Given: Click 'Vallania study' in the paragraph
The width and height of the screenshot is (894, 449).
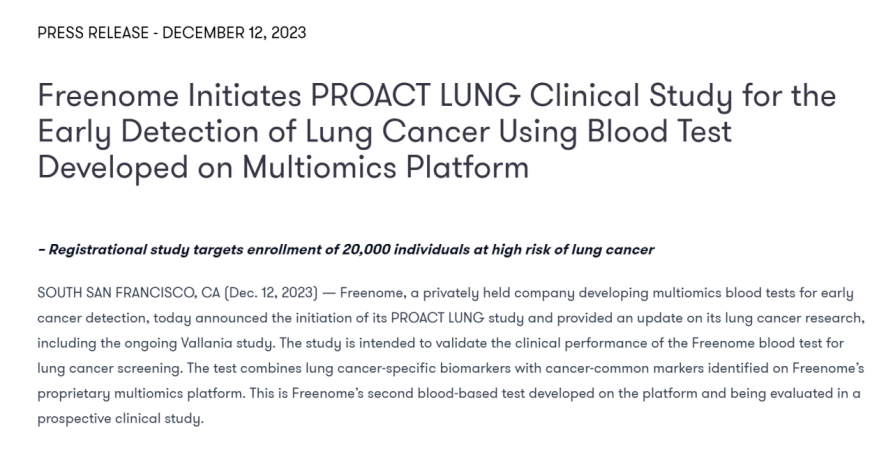Looking at the screenshot, I should coord(228,343).
